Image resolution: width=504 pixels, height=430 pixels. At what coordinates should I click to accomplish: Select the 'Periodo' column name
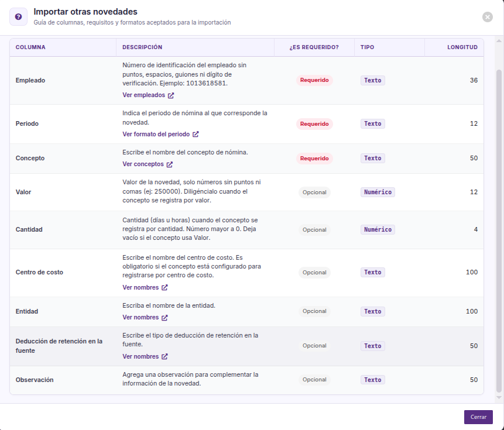[x=27, y=123]
